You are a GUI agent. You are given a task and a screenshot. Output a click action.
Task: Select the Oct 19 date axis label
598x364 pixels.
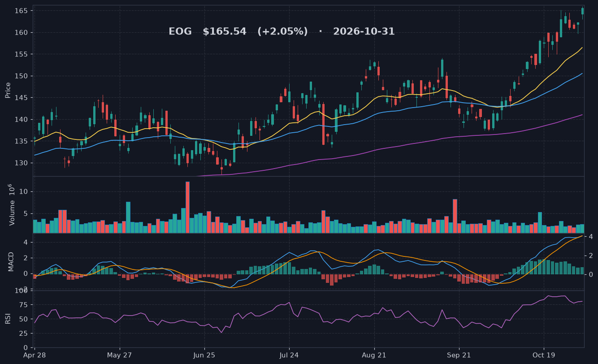pyautogui.click(x=544, y=355)
